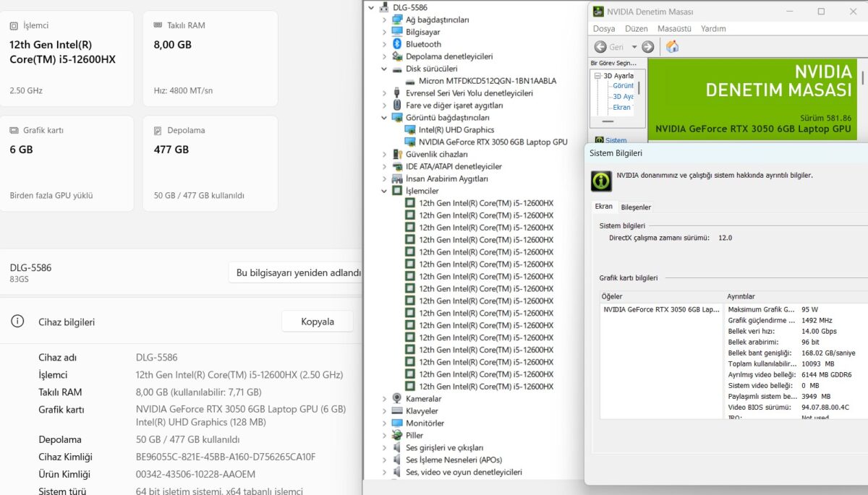Image resolution: width=868 pixels, height=495 pixels.
Task: Switch to the Bileşenler tab
Action: coord(636,207)
